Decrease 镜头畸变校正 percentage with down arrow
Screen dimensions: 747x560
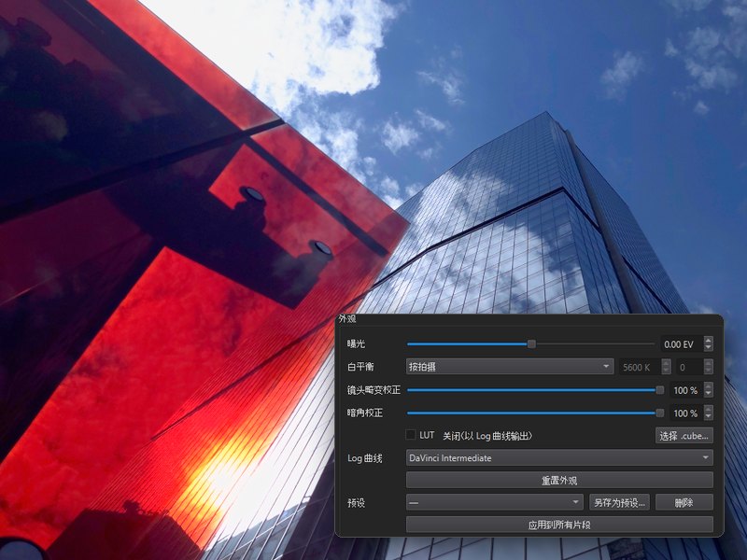tap(709, 394)
